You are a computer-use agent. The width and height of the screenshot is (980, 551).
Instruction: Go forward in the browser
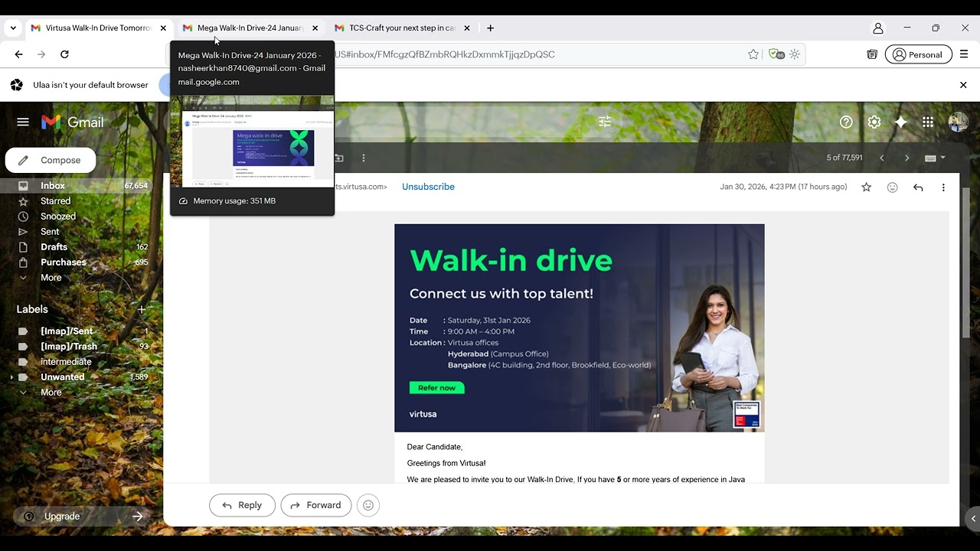coord(41,54)
